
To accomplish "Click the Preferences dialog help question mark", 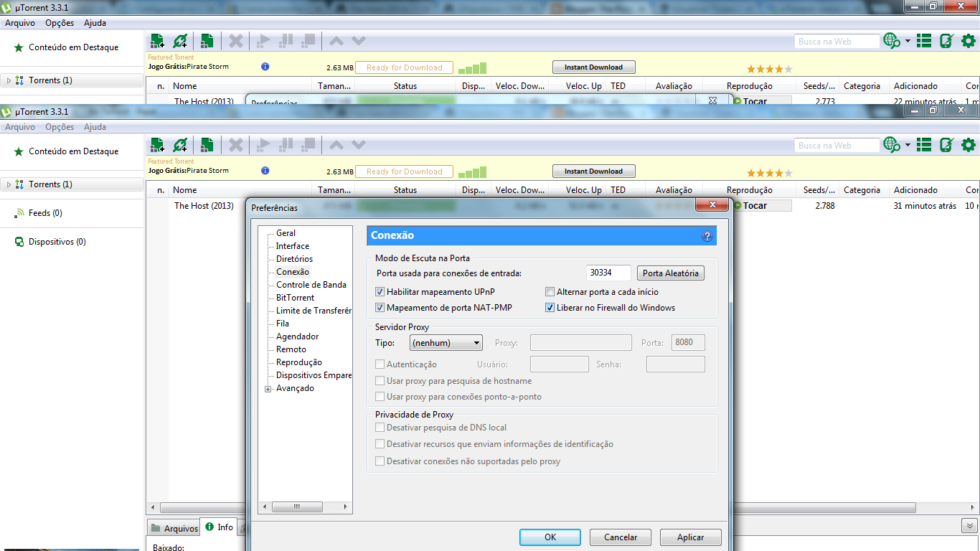I will [707, 236].
